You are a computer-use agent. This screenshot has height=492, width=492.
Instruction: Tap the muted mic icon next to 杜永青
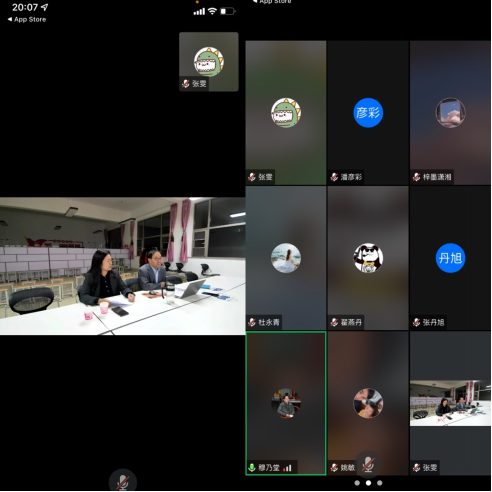coord(252,322)
